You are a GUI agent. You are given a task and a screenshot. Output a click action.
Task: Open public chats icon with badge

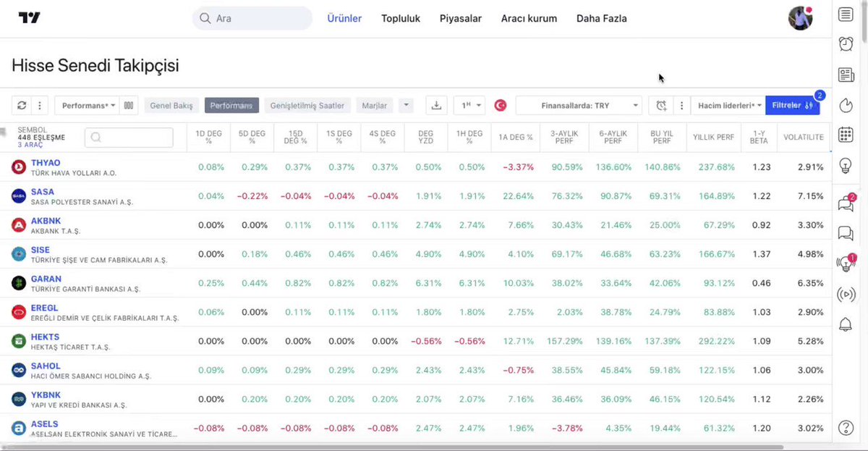point(846,203)
